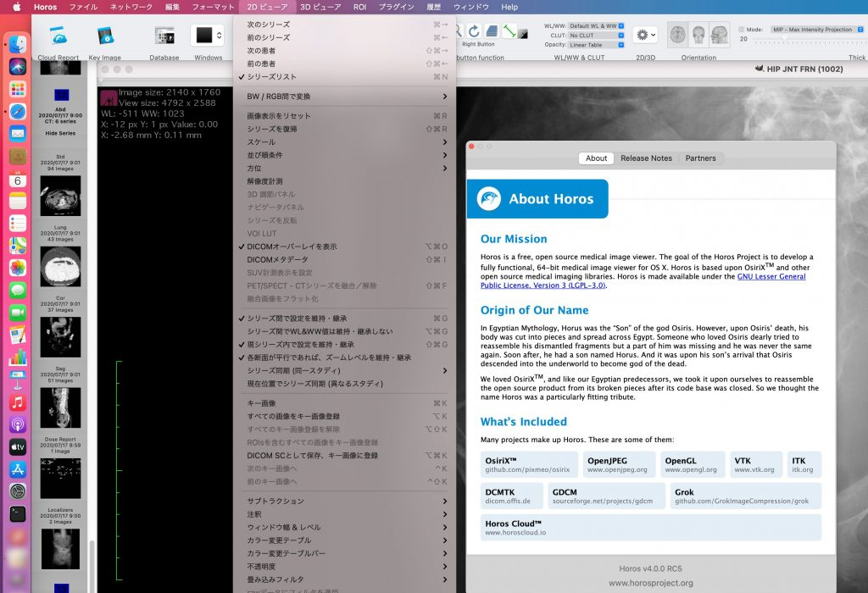The width and height of the screenshot is (868, 593).
Task: Open Podcasts app in the dock
Action: (18, 424)
